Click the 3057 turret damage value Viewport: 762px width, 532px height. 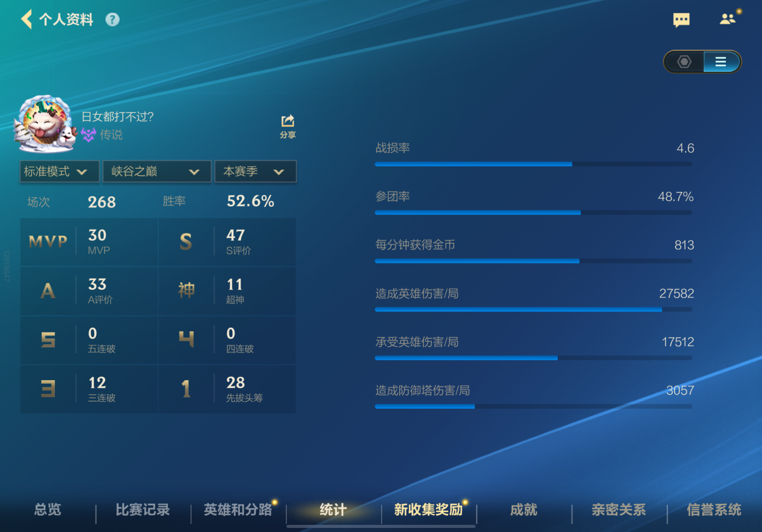pos(680,390)
